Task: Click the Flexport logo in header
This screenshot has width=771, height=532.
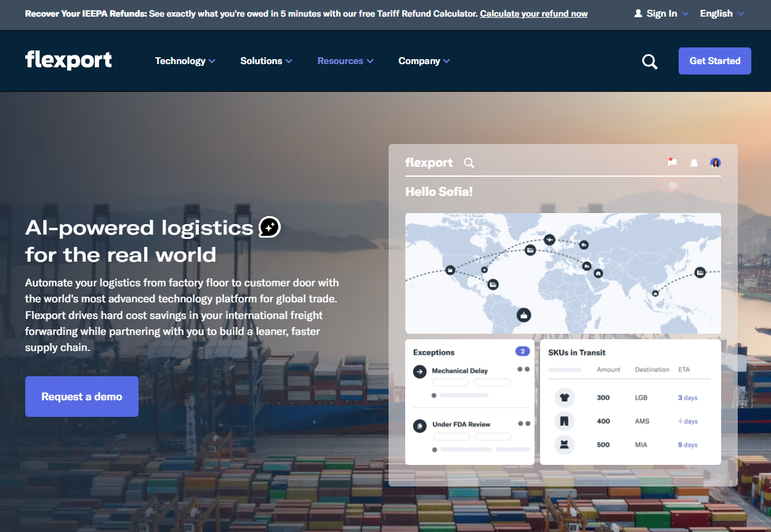Action: [68, 60]
